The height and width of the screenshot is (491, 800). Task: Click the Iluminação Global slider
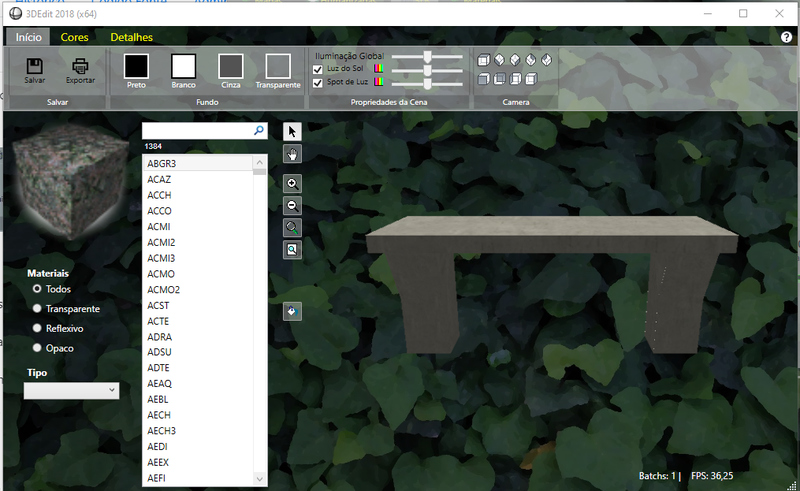pyautogui.click(x=427, y=57)
